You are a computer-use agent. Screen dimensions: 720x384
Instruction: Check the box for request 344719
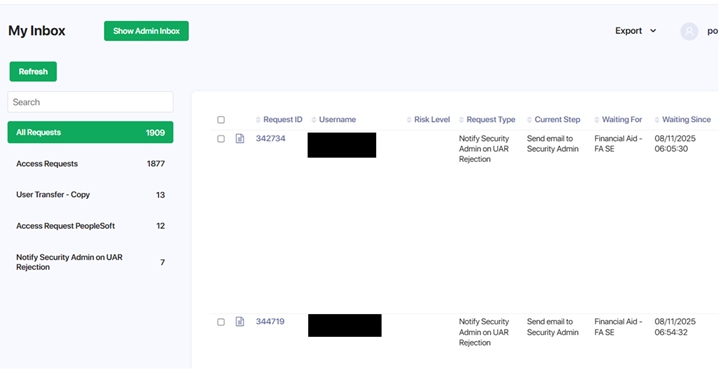click(221, 322)
